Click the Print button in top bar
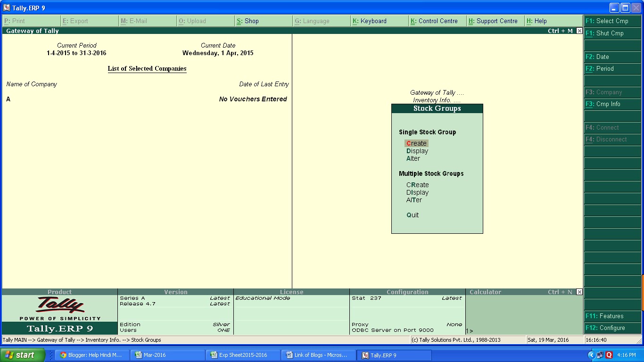This screenshot has height=362, width=644. click(32, 21)
